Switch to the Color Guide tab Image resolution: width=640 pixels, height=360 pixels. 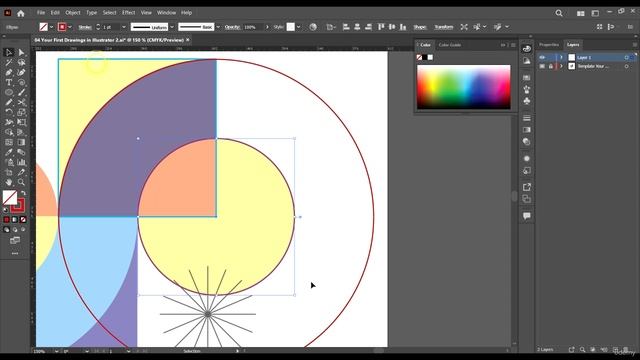[450, 45]
